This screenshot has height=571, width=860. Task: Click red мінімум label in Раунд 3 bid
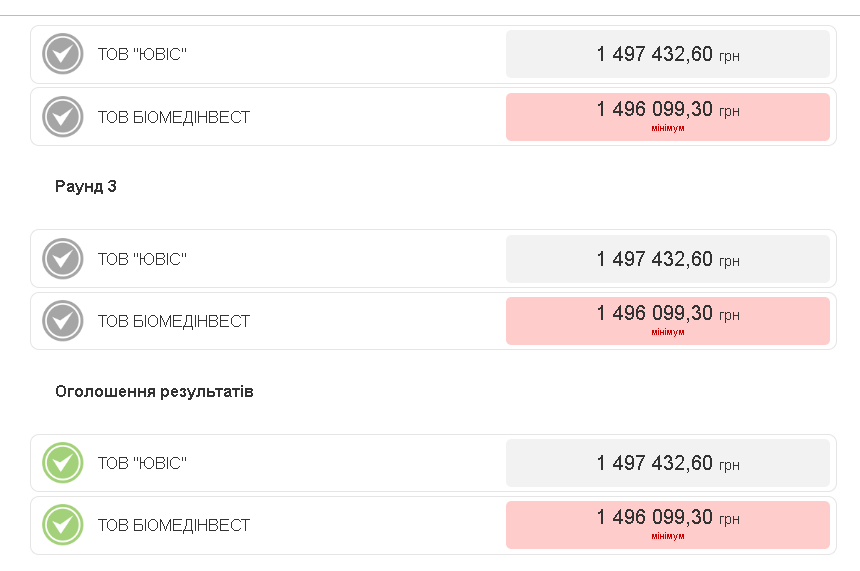tap(667, 332)
